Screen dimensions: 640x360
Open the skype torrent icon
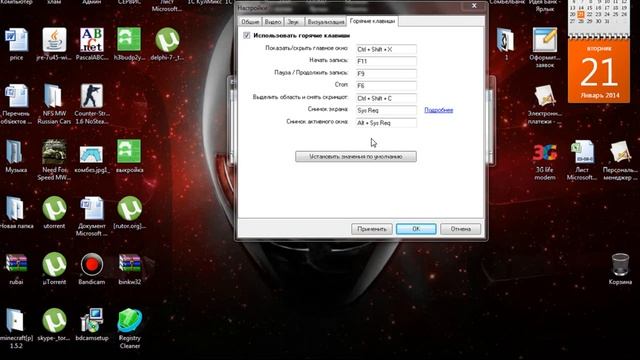coord(54,320)
